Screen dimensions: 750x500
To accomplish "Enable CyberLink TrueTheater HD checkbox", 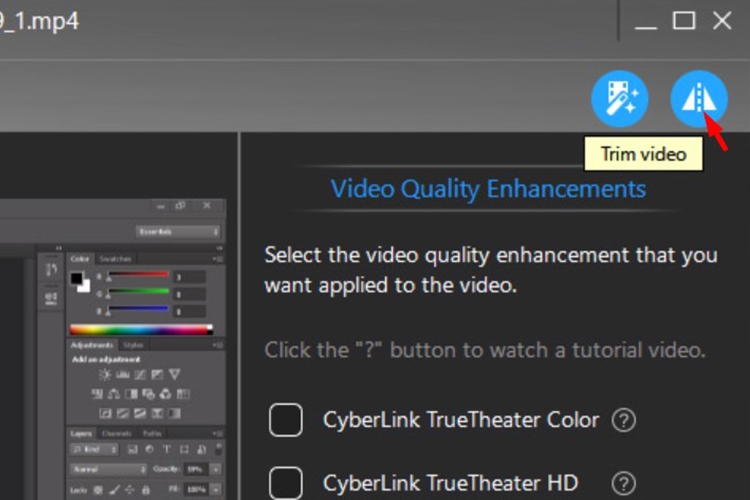I will 286,483.
